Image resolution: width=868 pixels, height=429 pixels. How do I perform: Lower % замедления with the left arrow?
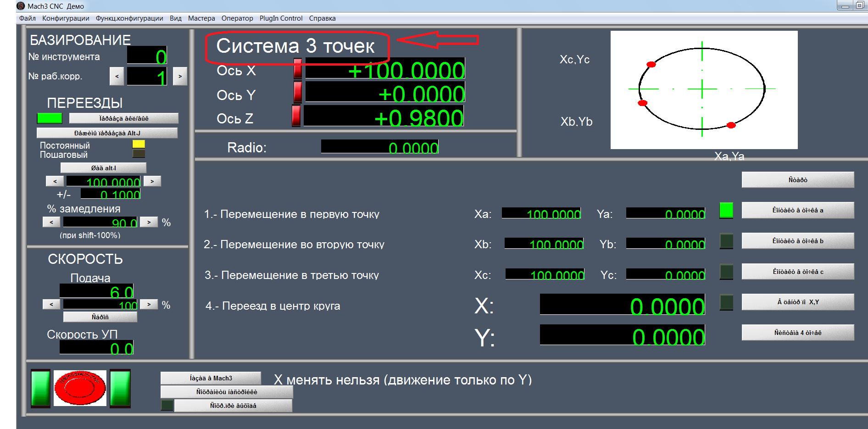51,222
